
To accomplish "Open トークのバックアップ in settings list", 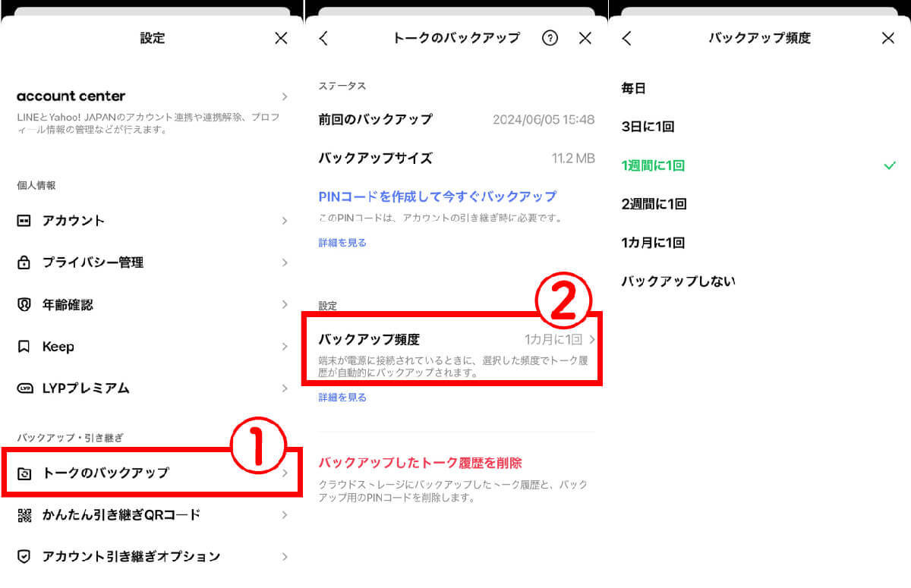I will click(152, 473).
